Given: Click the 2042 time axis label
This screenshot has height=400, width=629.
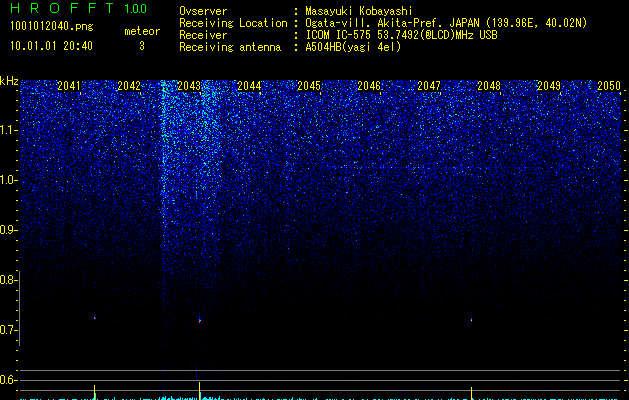Looking at the screenshot, I should pyautogui.click(x=129, y=86).
